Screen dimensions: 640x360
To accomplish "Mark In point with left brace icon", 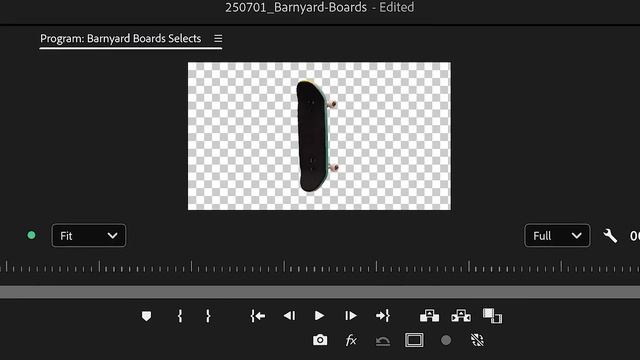I will (180, 316).
